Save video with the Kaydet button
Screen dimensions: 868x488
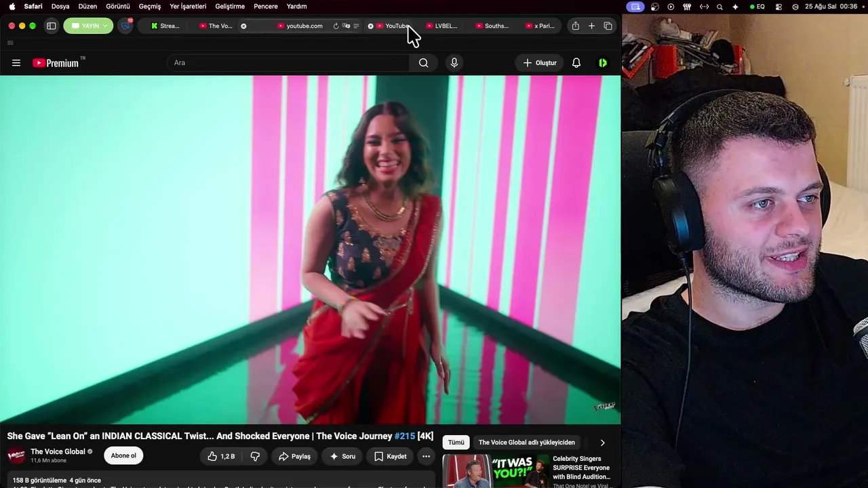(x=391, y=456)
